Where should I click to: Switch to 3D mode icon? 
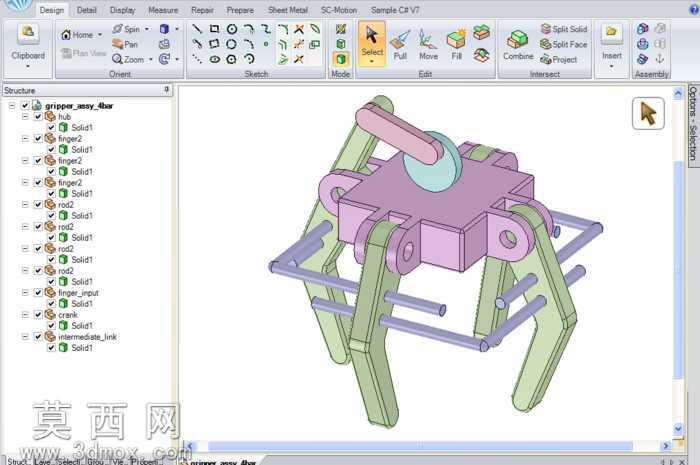tap(341, 59)
